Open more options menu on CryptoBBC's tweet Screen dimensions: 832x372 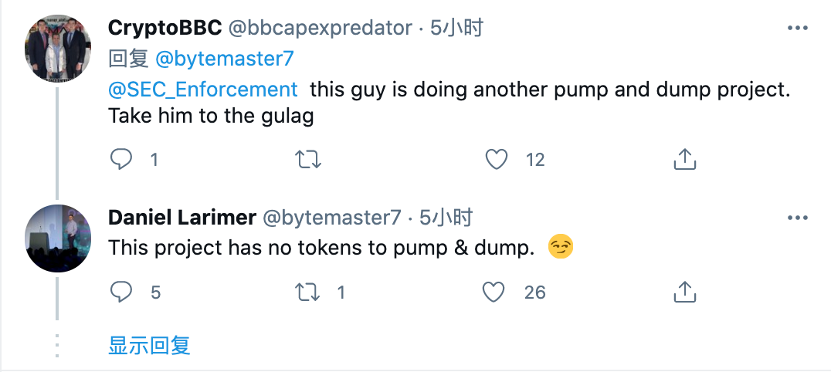coord(798,28)
